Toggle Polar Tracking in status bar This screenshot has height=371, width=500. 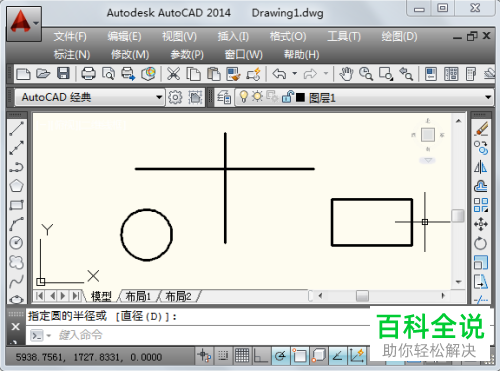click(x=280, y=356)
